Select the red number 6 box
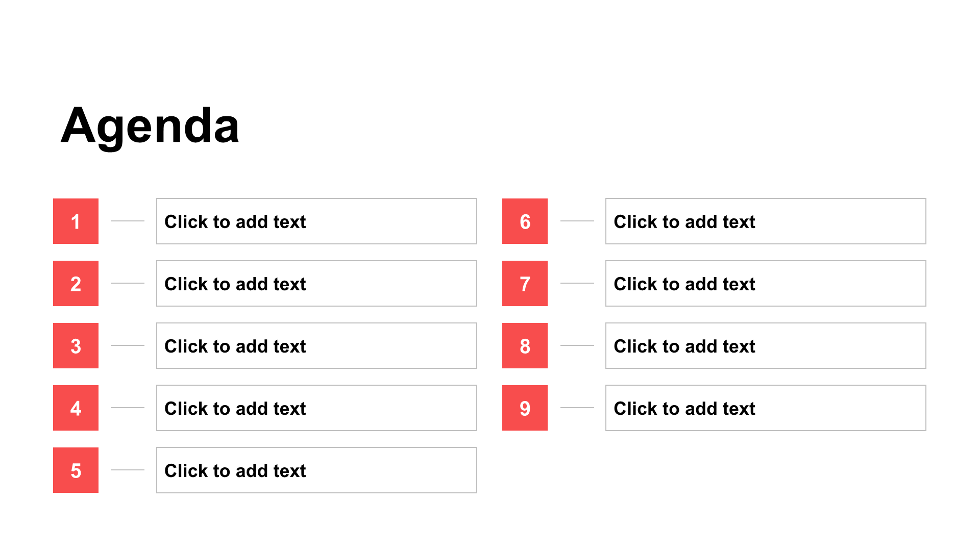 (x=525, y=221)
